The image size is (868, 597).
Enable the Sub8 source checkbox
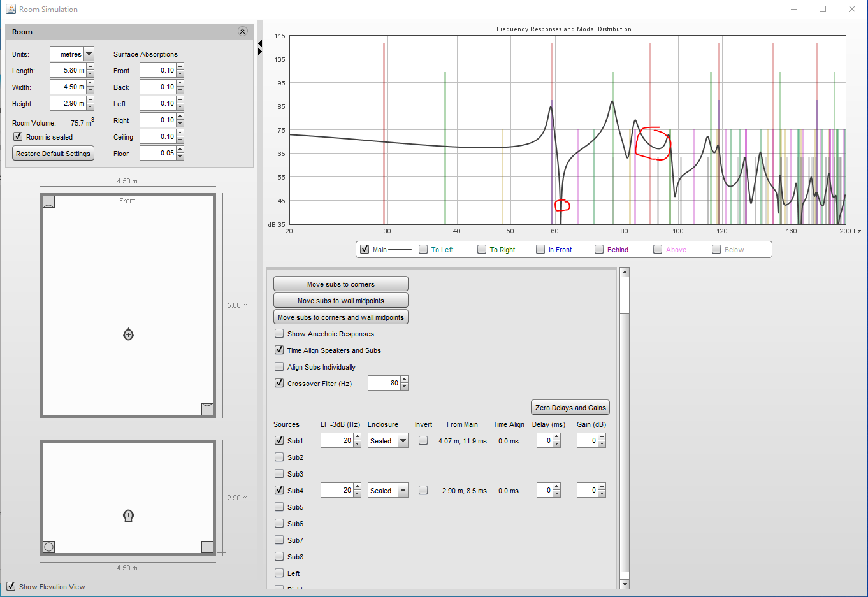pos(279,556)
